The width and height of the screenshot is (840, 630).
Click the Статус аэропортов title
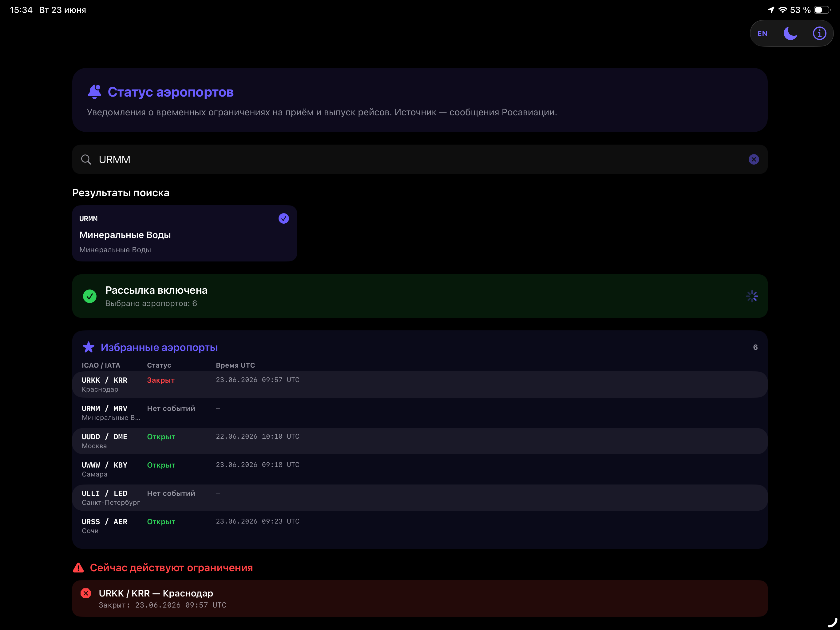171,92
